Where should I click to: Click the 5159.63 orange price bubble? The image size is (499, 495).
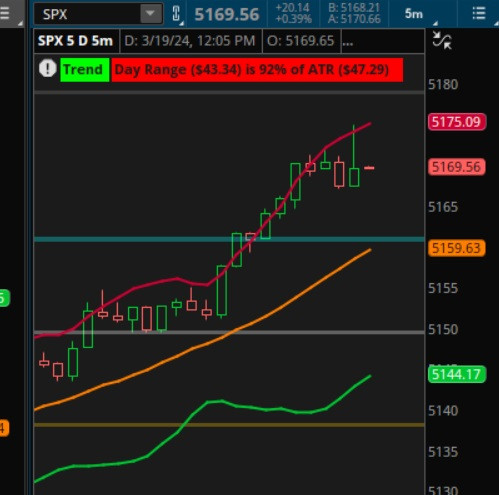(457, 248)
